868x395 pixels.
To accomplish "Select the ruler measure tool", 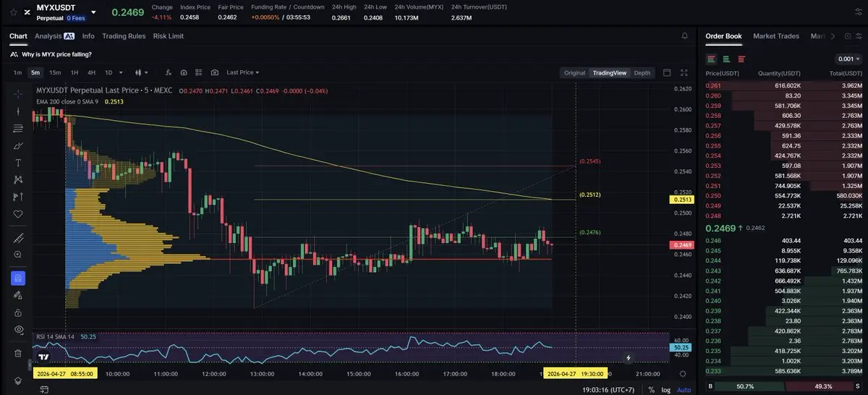I will (x=17, y=238).
